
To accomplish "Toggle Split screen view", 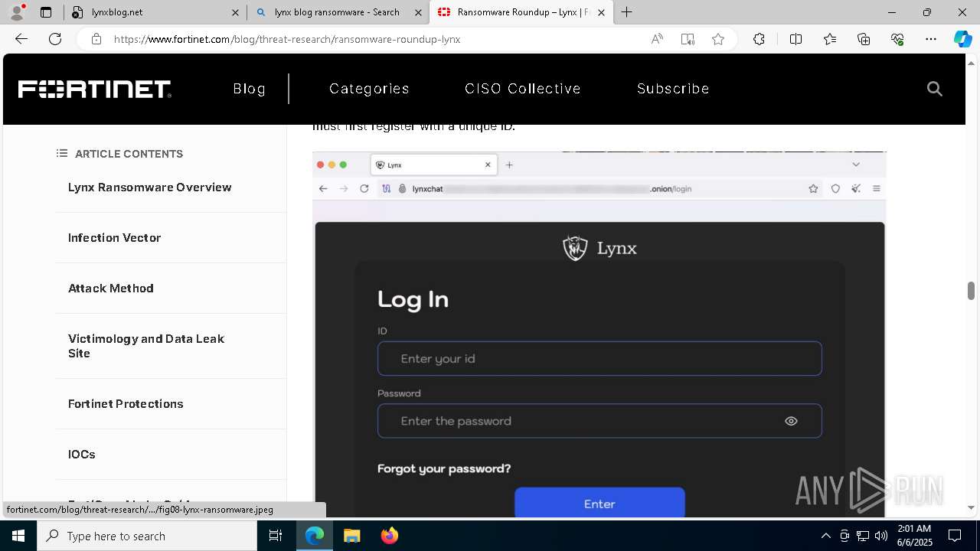I will [x=795, y=39].
